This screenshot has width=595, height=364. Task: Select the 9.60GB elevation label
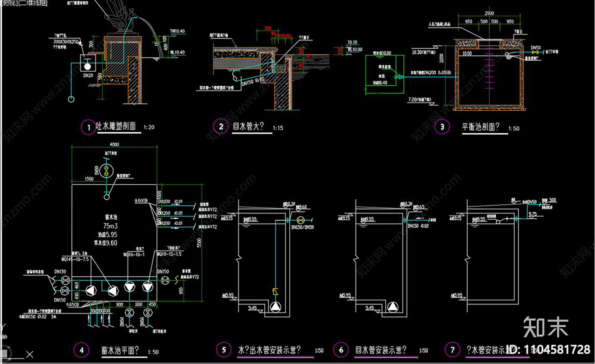point(141,201)
